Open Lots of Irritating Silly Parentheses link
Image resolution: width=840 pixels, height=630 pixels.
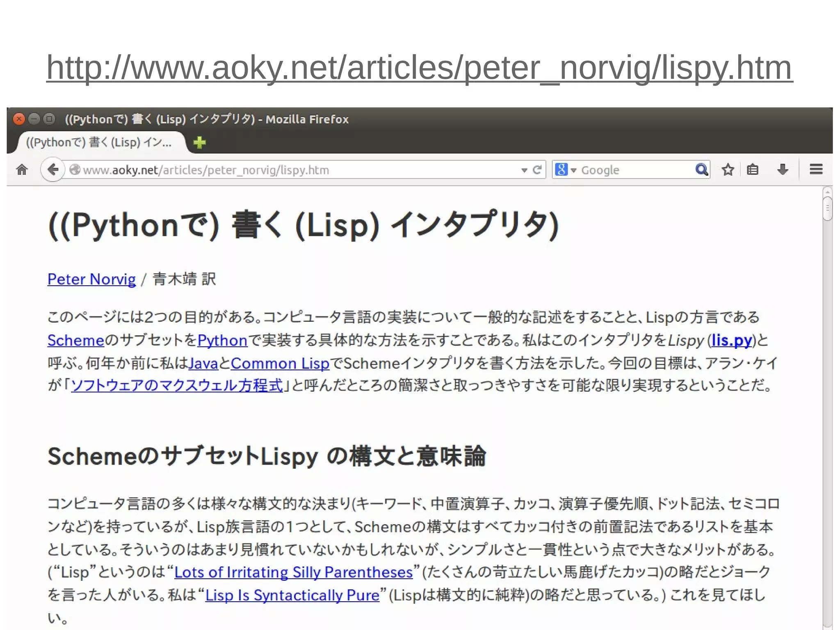294,572
